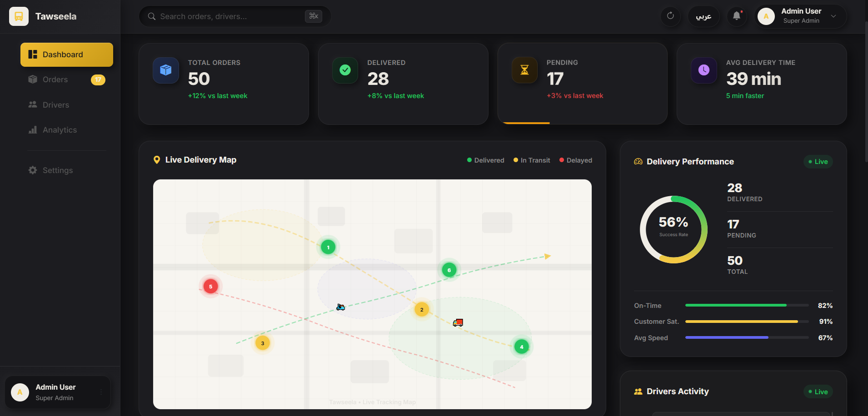This screenshot has width=868, height=416.
Task: Click the Drivers people icon in sidebar
Action: coord(33,104)
